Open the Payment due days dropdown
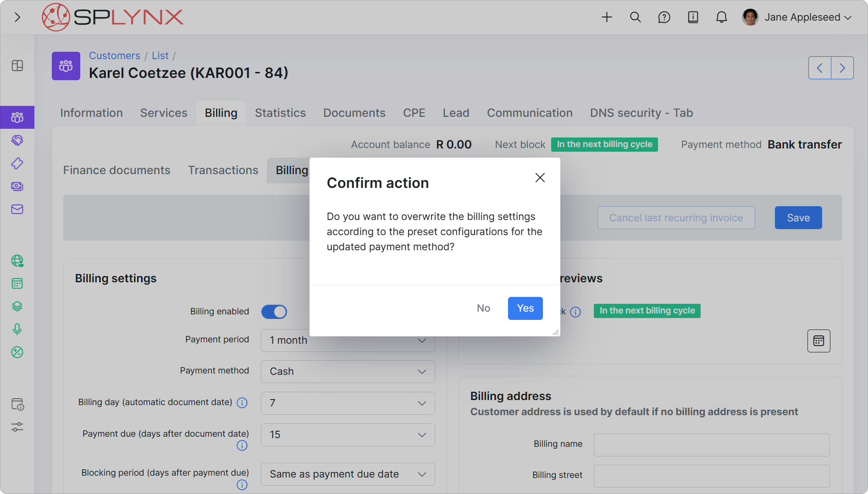This screenshot has height=494, width=868. pos(348,435)
